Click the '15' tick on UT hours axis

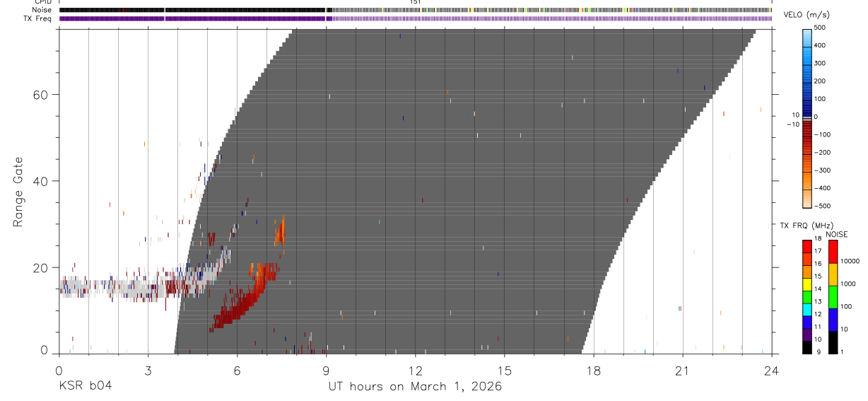click(x=504, y=371)
